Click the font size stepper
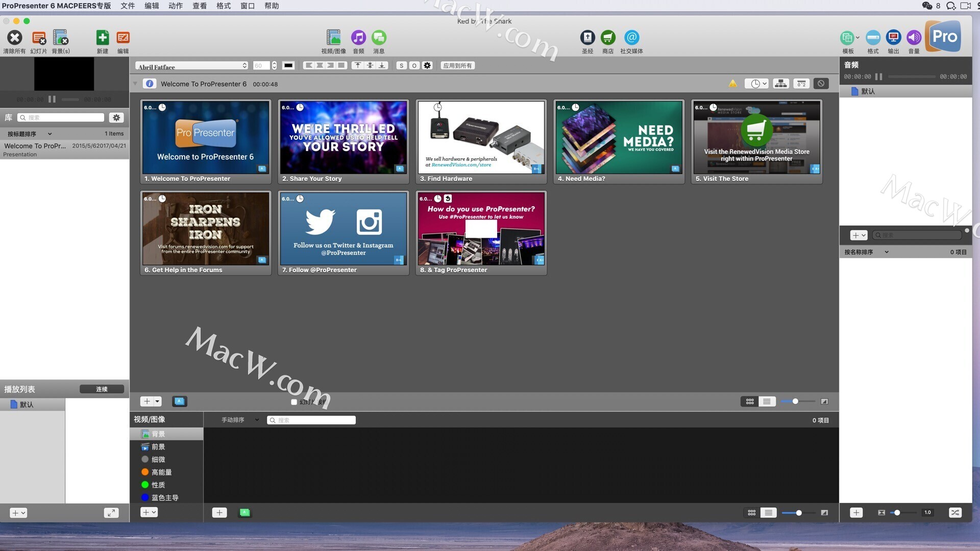The width and height of the screenshot is (980, 551). click(275, 65)
